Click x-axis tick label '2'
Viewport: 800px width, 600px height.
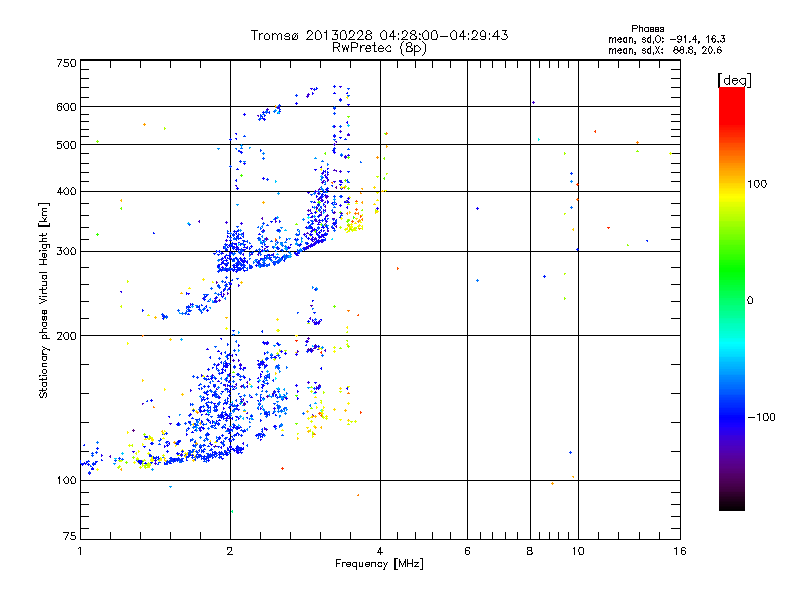230,551
